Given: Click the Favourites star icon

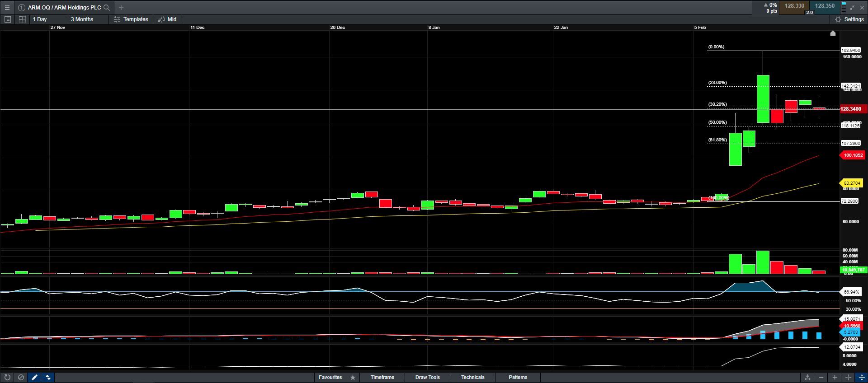Looking at the screenshot, I should [353, 377].
